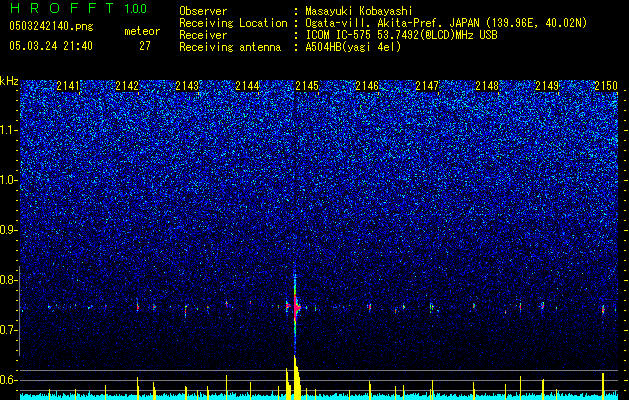The height and width of the screenshot is (400, 629).
Task: Click the tallest yellow amplitude peak near 2145
Action: click(296, 377)
